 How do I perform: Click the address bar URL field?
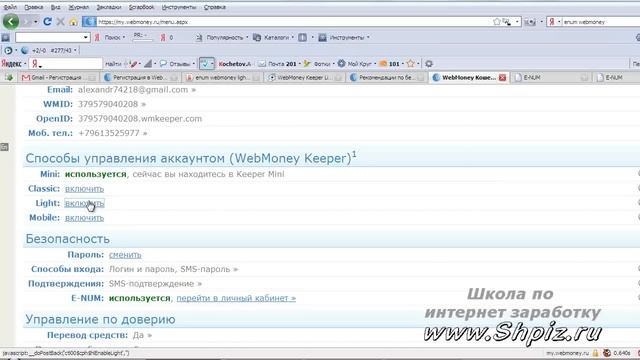(x=294, y=22)
